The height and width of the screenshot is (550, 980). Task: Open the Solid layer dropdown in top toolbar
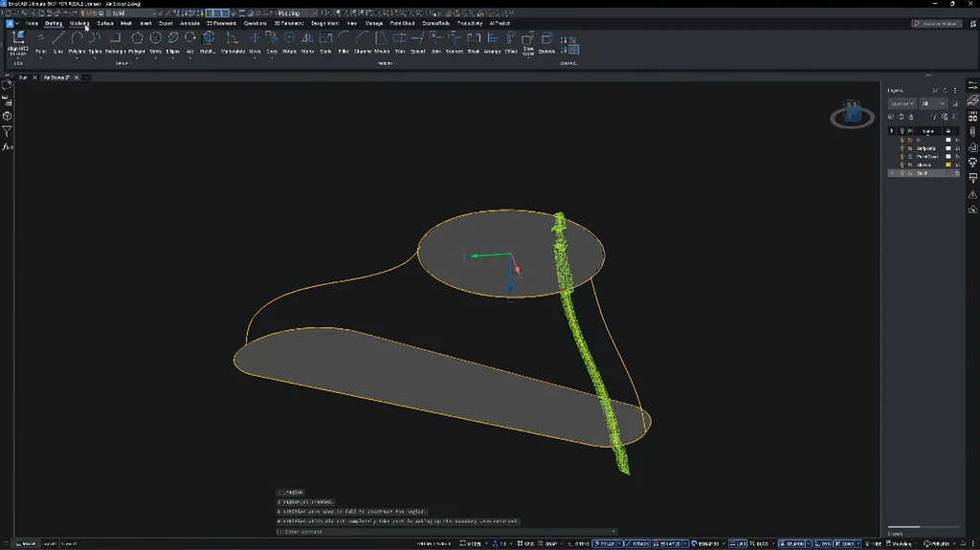coord(131,12)
